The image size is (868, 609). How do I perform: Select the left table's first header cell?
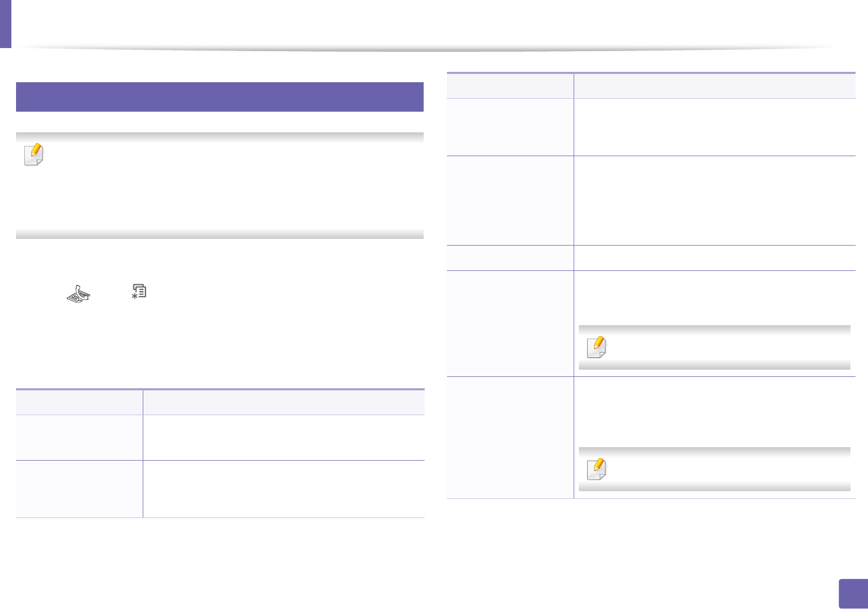(x=79, y=402)
